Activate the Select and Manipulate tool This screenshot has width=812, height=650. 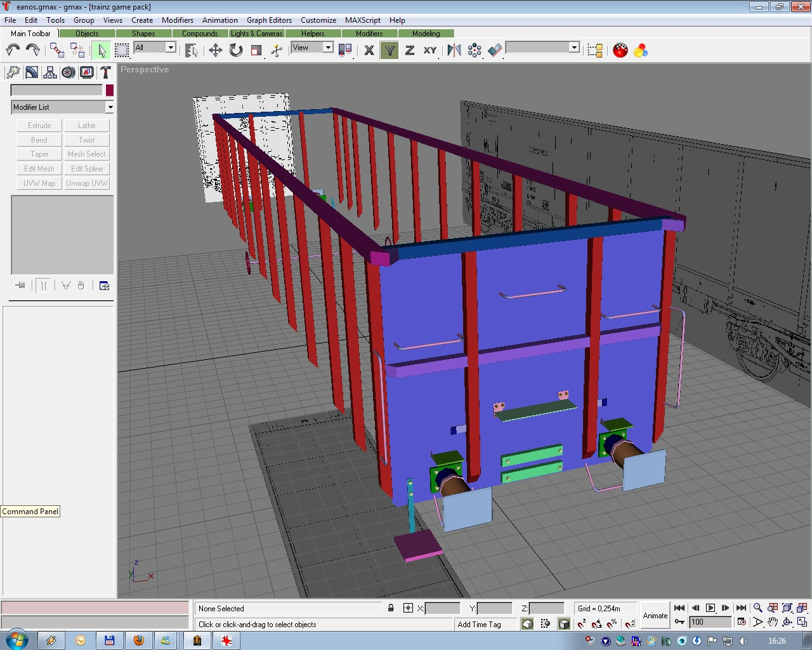[277, 50]
